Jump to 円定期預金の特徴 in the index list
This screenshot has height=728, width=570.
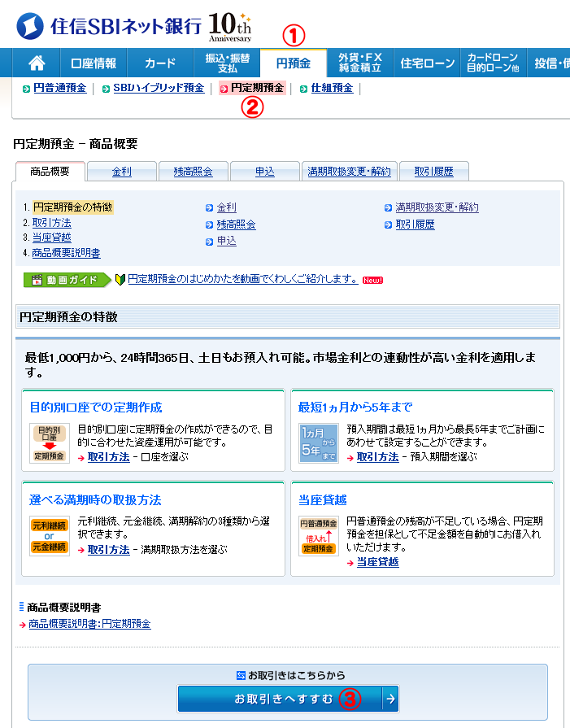(73, 207)
